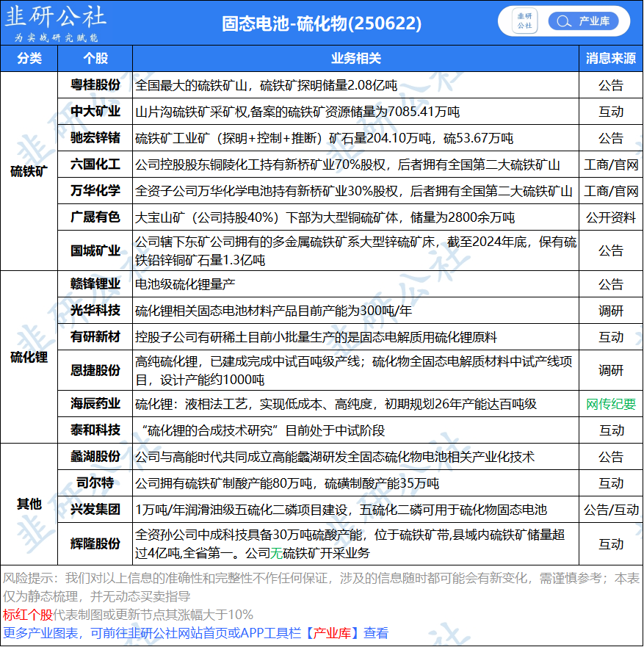Viewport: 644px width, 647px height.
Task: Click the 其他 category cell
Action: [29, 504]
